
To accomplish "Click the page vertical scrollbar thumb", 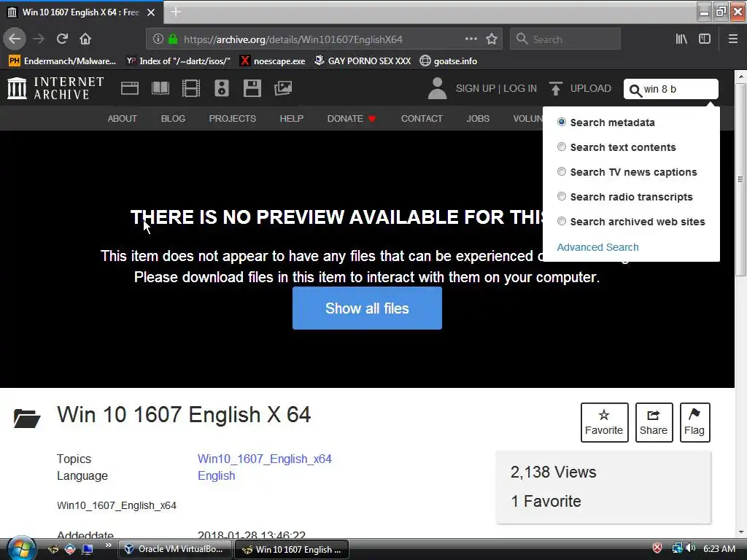I will point(740,179).
